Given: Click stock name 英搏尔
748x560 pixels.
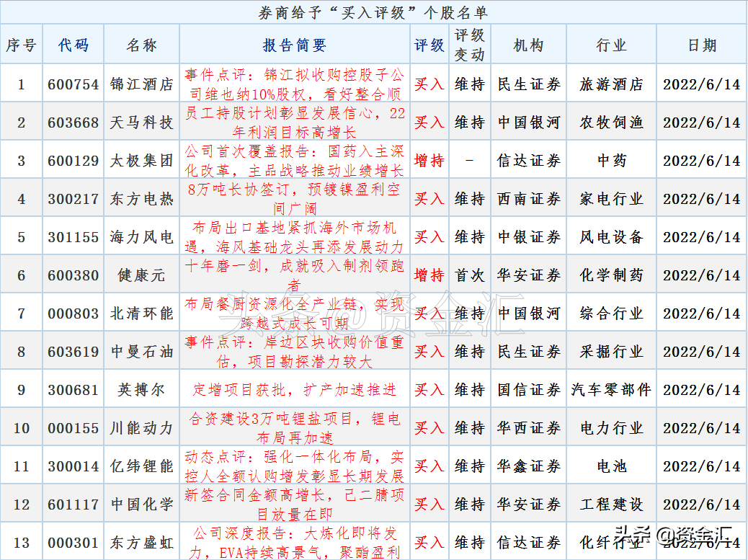Looking at the screenshot, I should tap(141, 390).
